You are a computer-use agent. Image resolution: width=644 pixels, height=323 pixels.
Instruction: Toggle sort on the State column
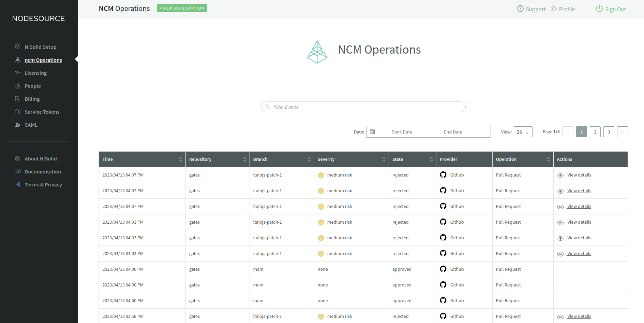point(431,159)
